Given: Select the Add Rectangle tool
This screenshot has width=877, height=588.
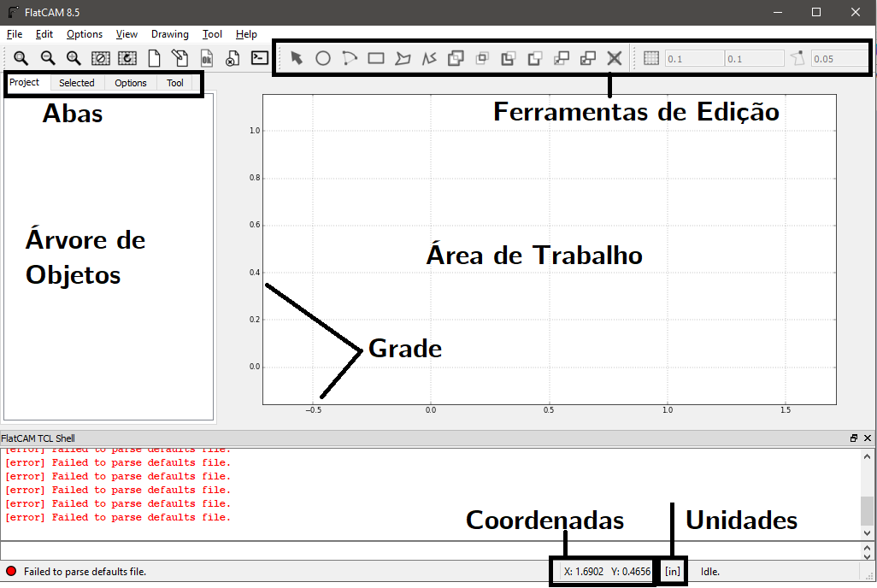Looking at the screenshot, I should click(x=376, y=58).
